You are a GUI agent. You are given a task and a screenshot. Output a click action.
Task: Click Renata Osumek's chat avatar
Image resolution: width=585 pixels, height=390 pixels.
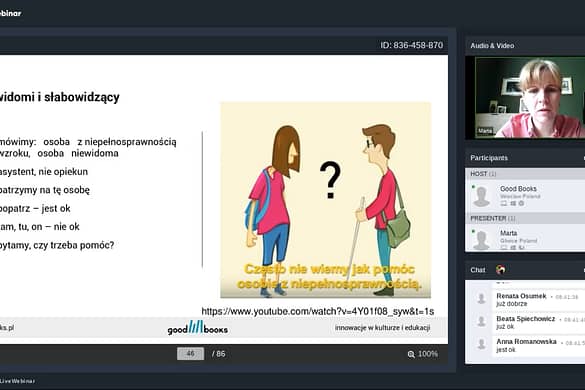[481, 298]
